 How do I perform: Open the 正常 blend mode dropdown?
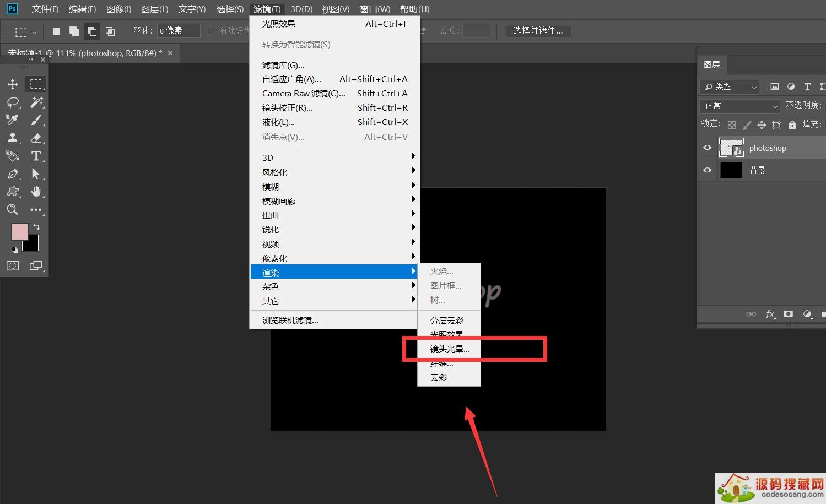point(739,106)
